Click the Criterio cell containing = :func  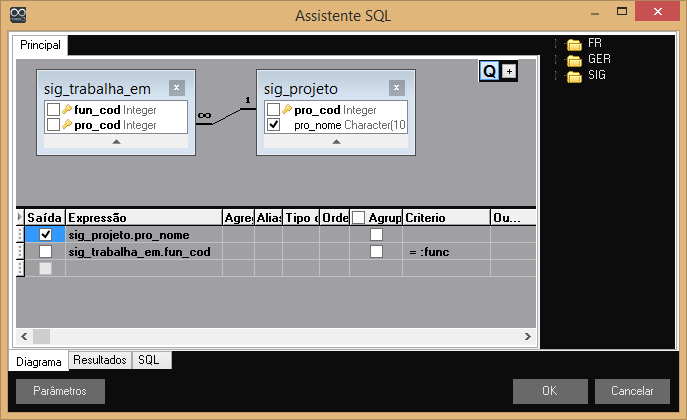(445, 252)
